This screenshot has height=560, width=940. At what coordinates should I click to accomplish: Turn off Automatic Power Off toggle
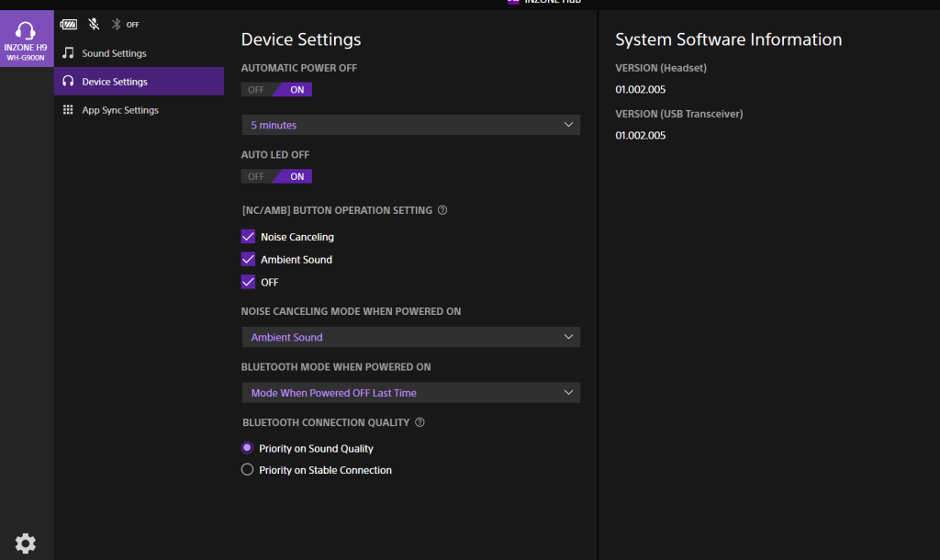[257, 90]
